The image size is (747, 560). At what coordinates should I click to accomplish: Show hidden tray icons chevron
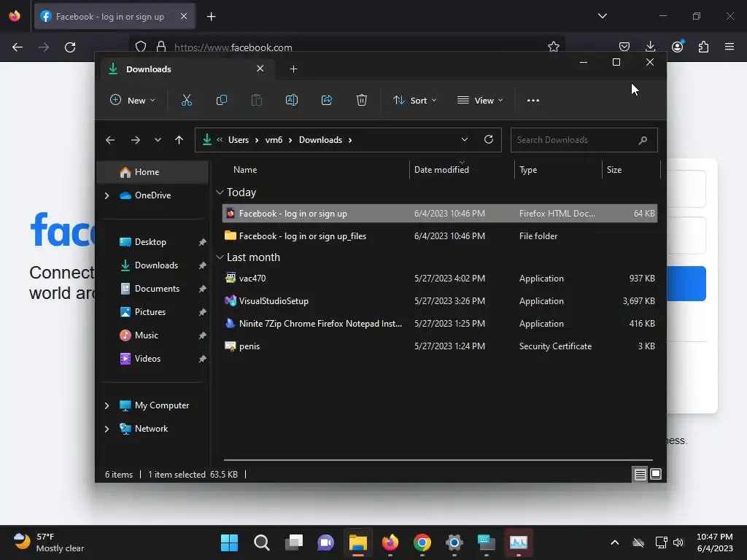pos(614,542)
